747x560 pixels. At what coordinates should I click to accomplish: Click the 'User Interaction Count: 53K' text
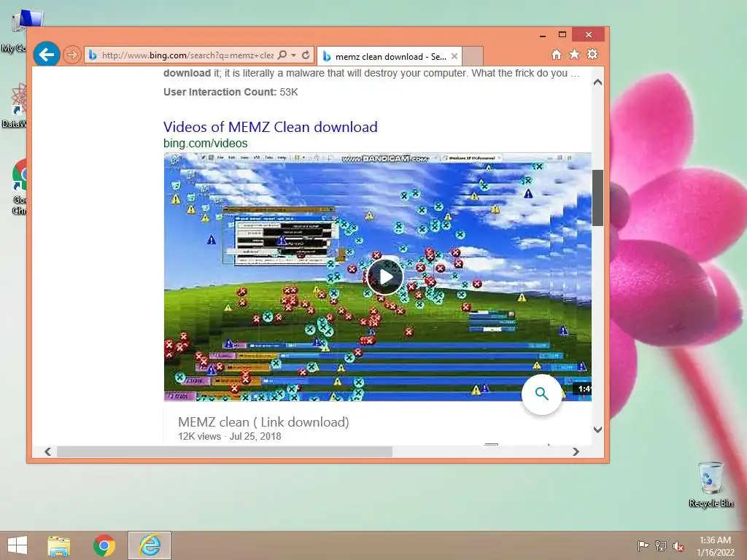pyautogui.click(x=231, y=92)
